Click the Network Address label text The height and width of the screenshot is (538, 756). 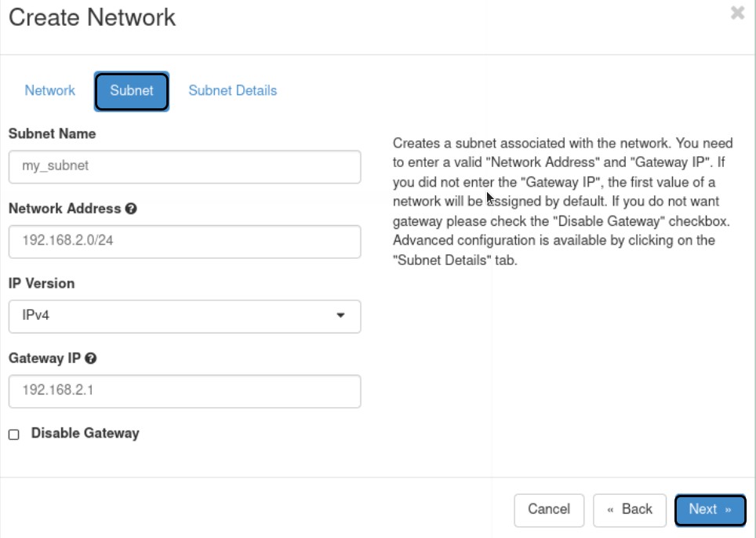64,209
